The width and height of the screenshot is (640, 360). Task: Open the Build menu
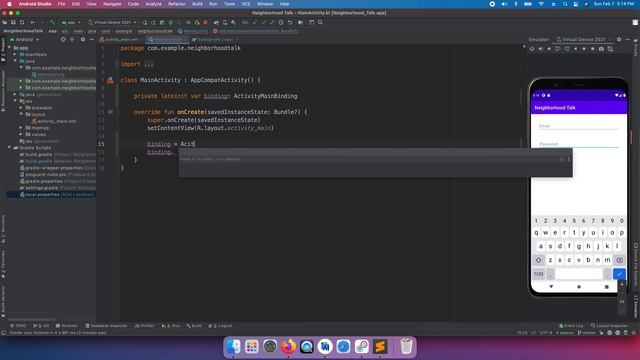[197, 4]
